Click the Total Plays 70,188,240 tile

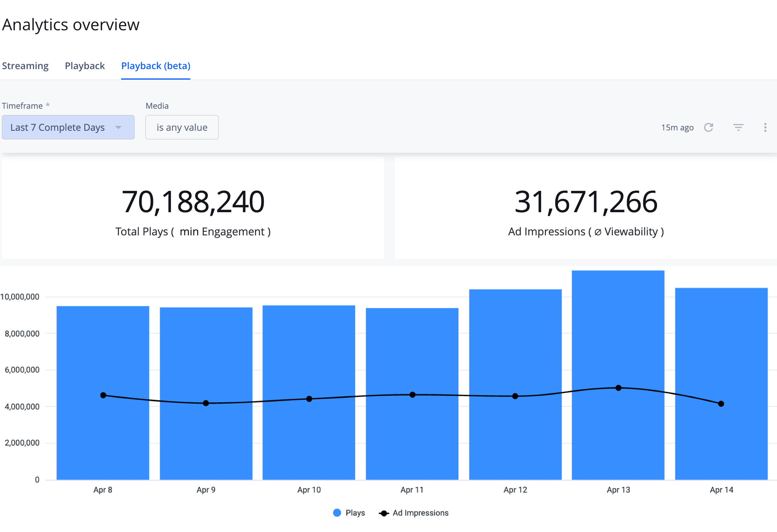(x=193, y=208)
